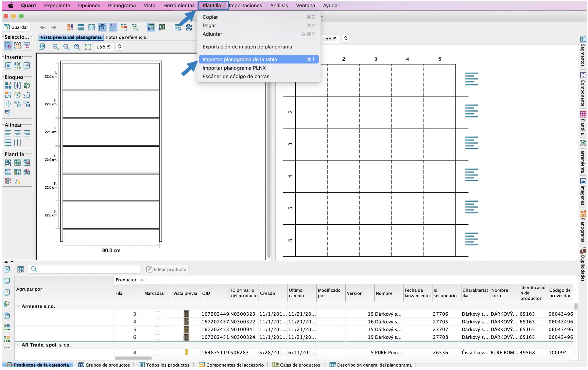Viewport: 588px width, 370px height.
Task: Click the Editar producto button
Action: coord(166,269)
